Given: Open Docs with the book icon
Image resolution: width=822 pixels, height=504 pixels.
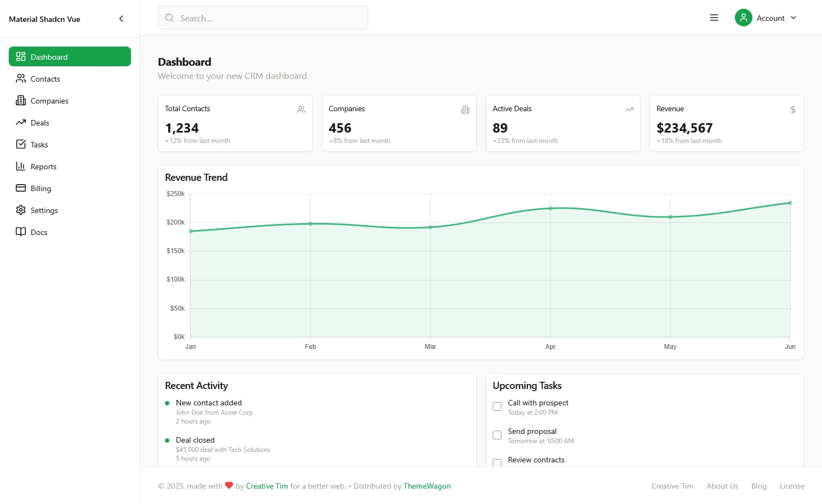Looking at the screenshot, I should 21,232.
